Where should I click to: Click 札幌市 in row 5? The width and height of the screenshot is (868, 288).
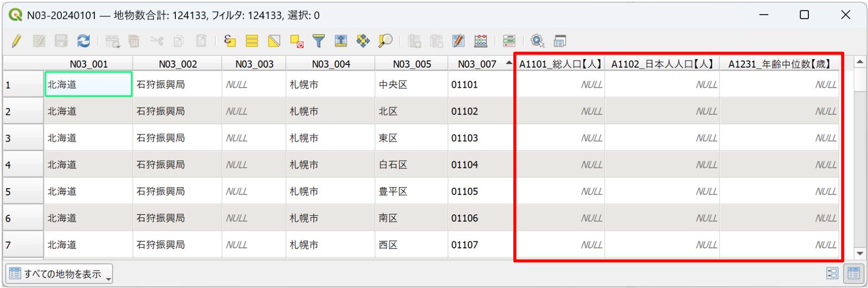330,191
